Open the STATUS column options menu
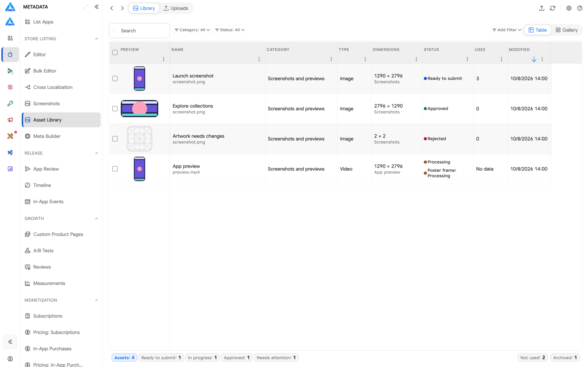 coord(467,59)
